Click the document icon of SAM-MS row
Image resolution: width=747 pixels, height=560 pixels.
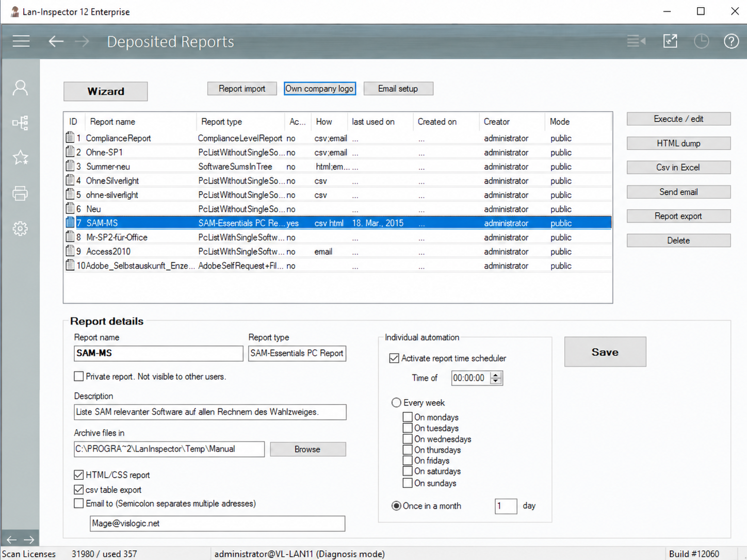tap(70, 223)
